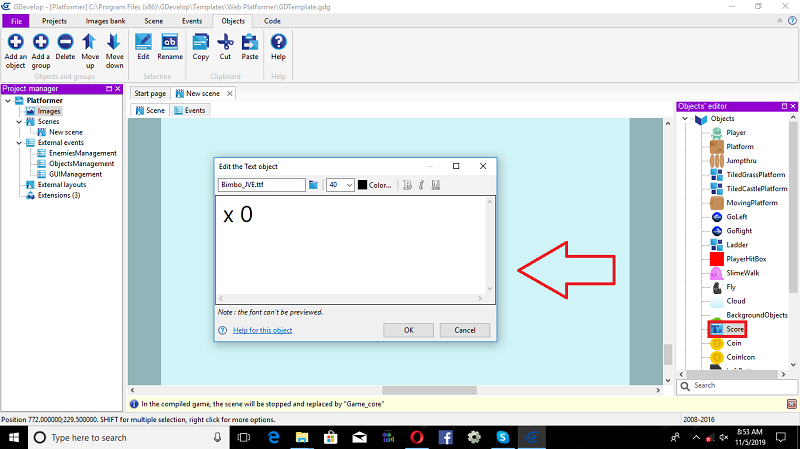Select the Coin object icon
The height and width of the screenshot is (449, 800).
716,343
